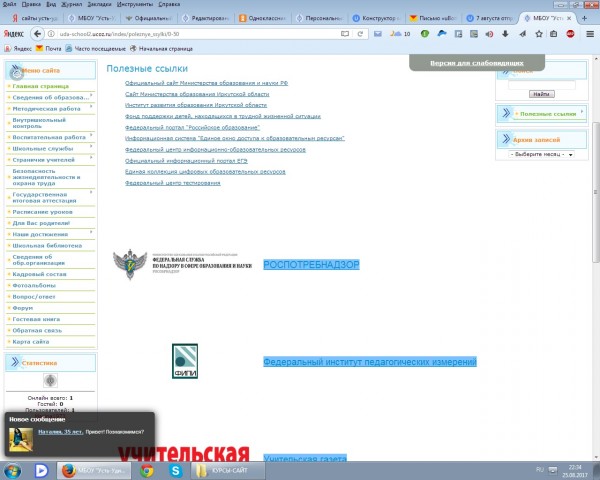Screen dimensions: 600x480
Task: Open 'Часто посещаемые' bookmarks folder
Action: tap(96, 49)
